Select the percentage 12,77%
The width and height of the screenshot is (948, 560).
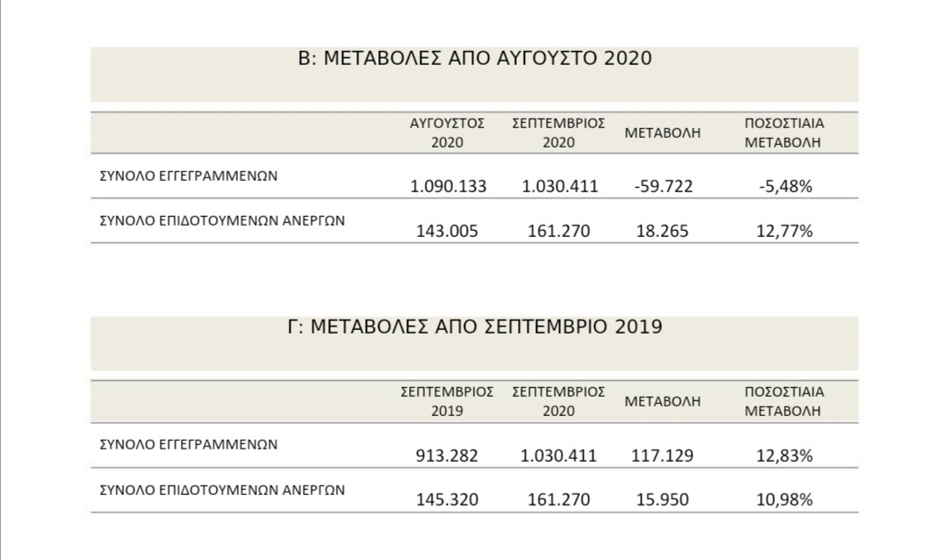pos(785,232)
